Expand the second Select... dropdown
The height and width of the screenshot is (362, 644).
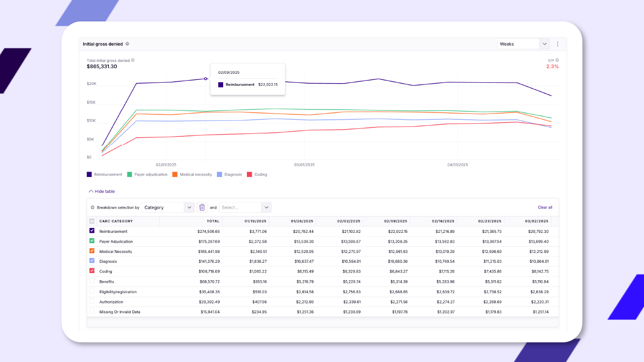[x=245, y=207]
